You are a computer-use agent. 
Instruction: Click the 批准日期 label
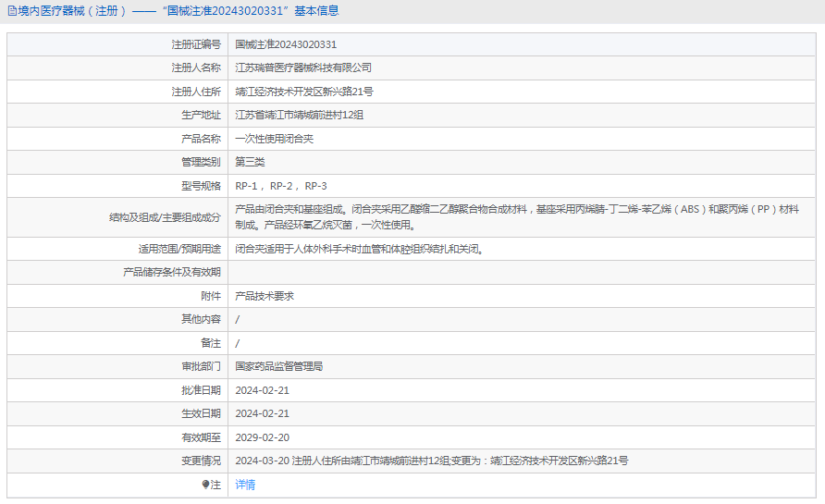[201, 390]
